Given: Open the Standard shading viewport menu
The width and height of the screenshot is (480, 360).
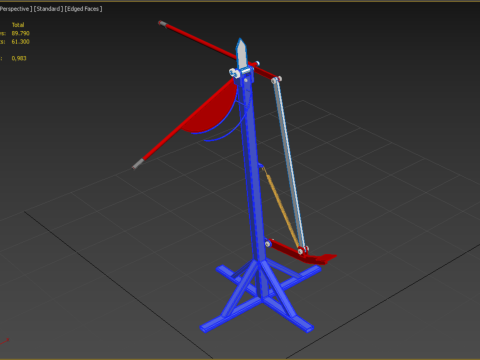Looking at the screenshot, I should point(48,9).
